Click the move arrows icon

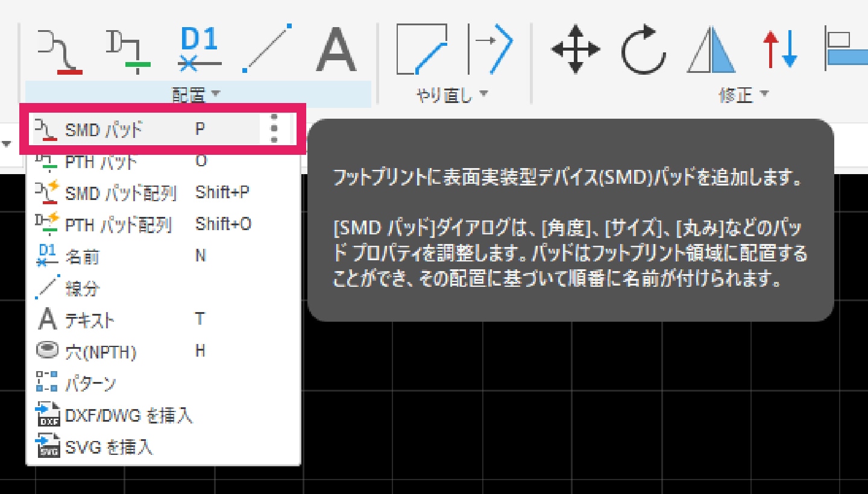point(576,49)
